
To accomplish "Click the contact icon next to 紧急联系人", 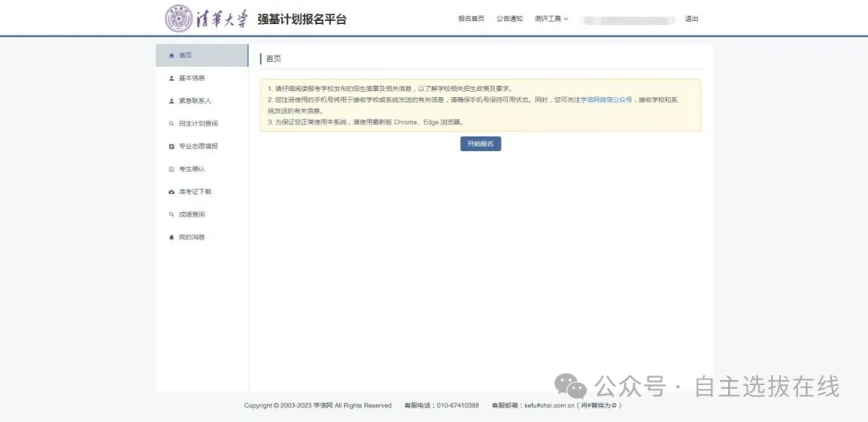I will 171,101.
